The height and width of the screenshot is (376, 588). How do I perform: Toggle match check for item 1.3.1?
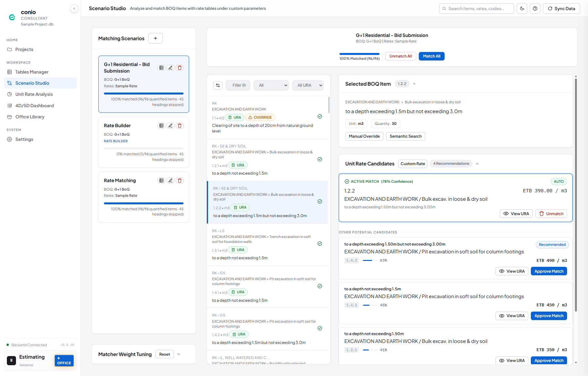pyautogui.click(x=320, y=244)
